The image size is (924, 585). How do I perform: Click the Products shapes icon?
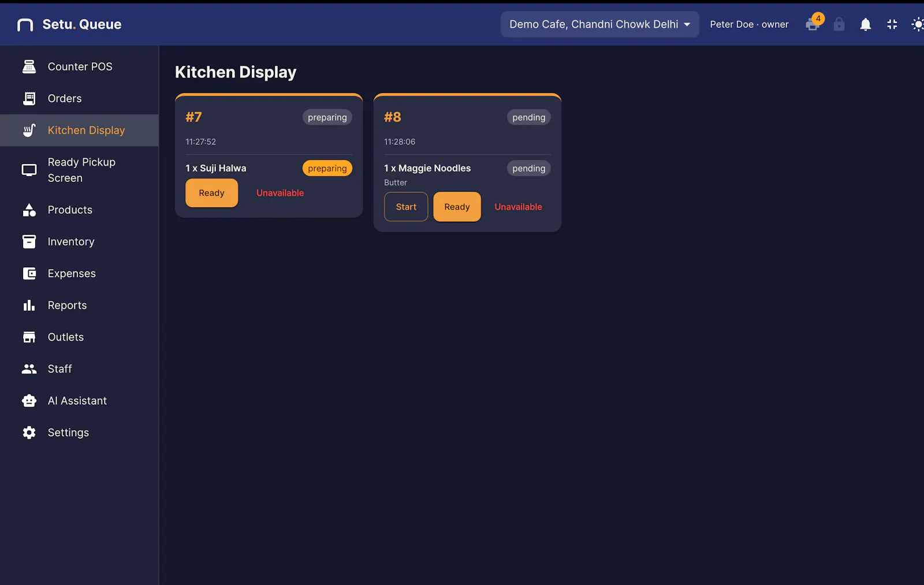point(29,210)
